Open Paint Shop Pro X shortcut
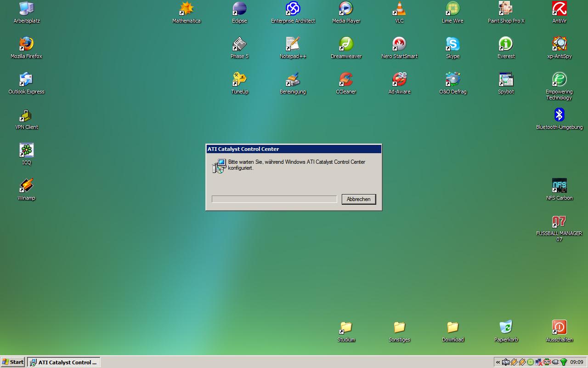 point(506,8)
